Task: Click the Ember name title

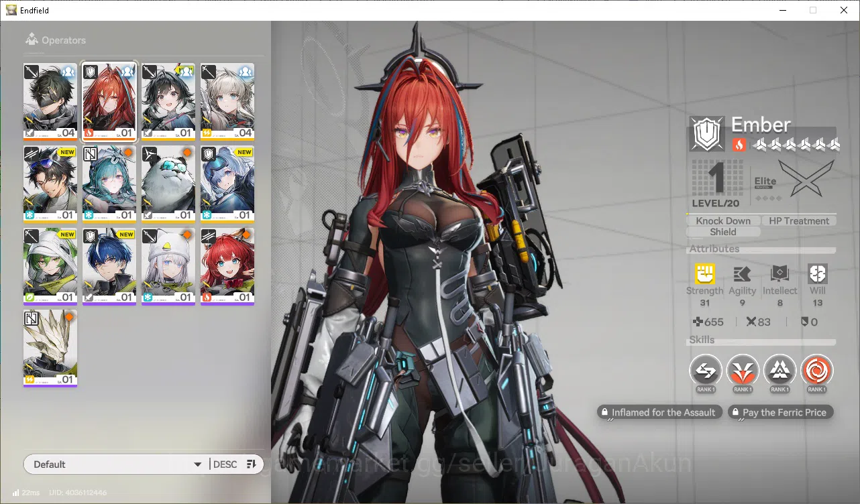Action: pos(761,125)
